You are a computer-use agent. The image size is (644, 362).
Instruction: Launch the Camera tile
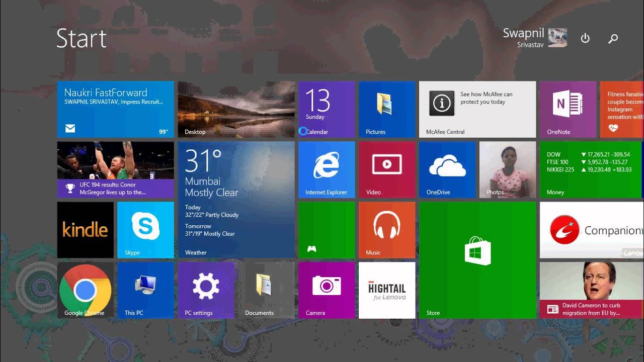coord(327,290)
